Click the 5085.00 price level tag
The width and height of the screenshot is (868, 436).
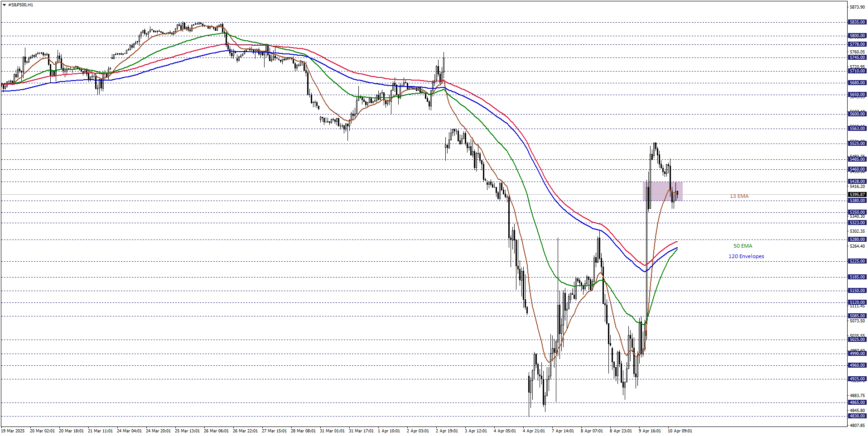click(x=857, y=316)
